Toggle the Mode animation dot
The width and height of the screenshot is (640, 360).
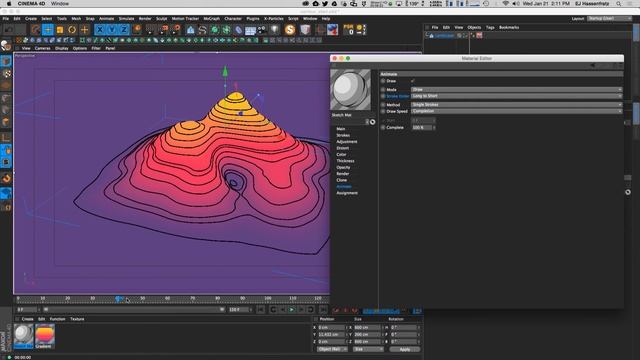[383, 89]
